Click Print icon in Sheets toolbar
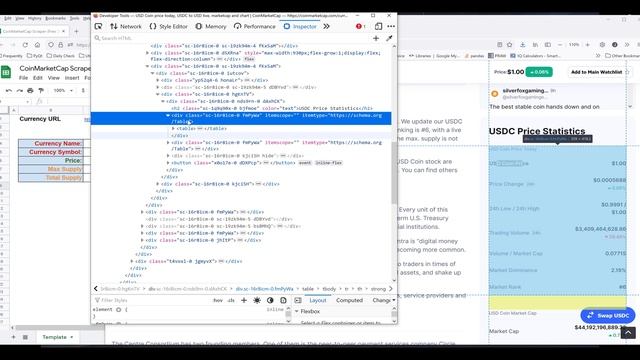Viewport: 640px width, 360px height. [x=30, y=90]
